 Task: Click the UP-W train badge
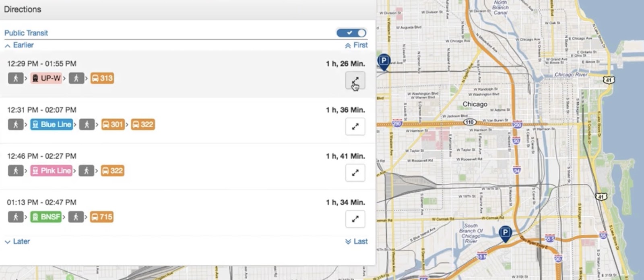(46, 78)
